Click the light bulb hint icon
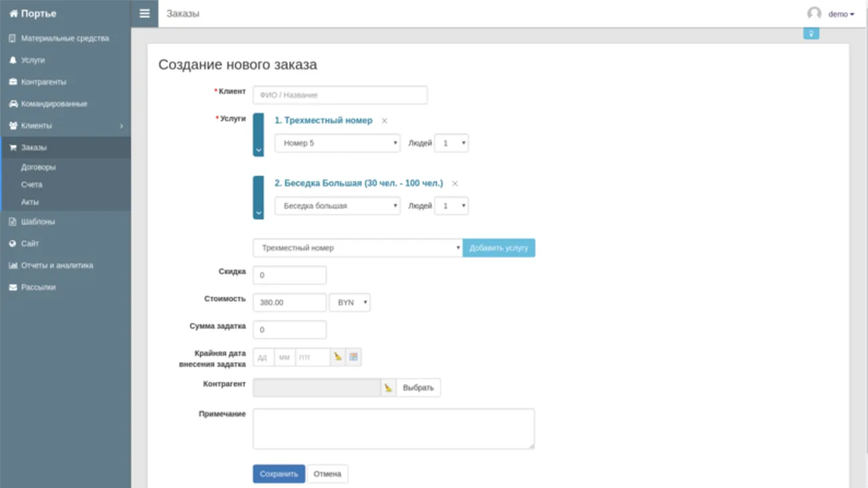Screen dimensions: 868x488 click(811, 33)
